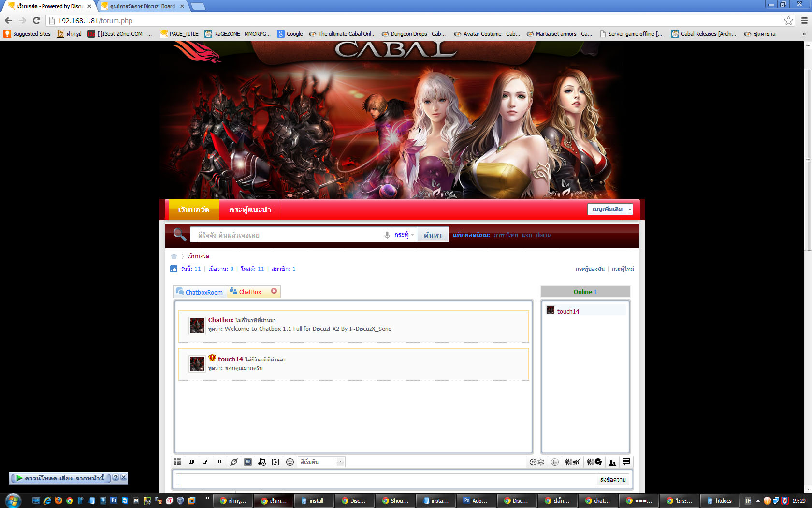Image resolution: width=812 pixels, height=508 pixels.
Task: Toggle underline formatting in chat toolbar
Action: (x=219, y=462)
